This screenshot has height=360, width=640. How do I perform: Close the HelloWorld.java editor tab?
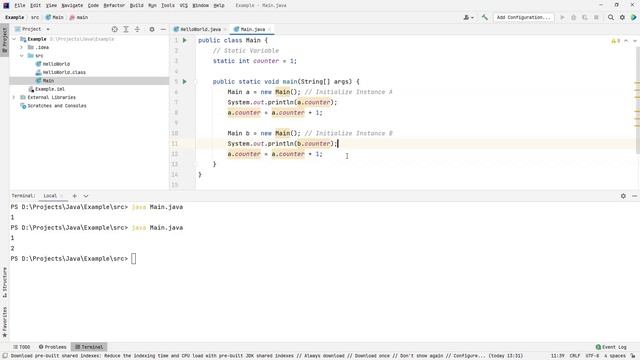tap(225, 29)
